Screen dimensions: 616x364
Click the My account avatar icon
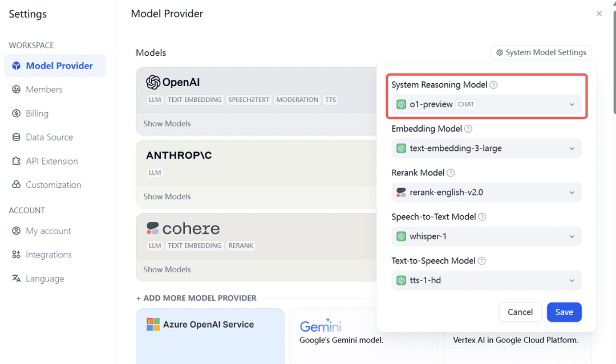pyautogui.click(x=16, y=231)
